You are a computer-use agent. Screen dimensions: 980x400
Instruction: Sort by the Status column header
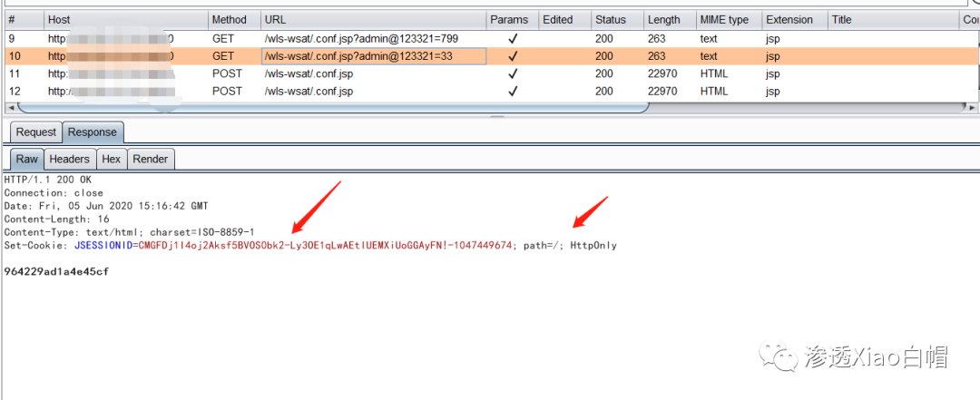[618, 20]
